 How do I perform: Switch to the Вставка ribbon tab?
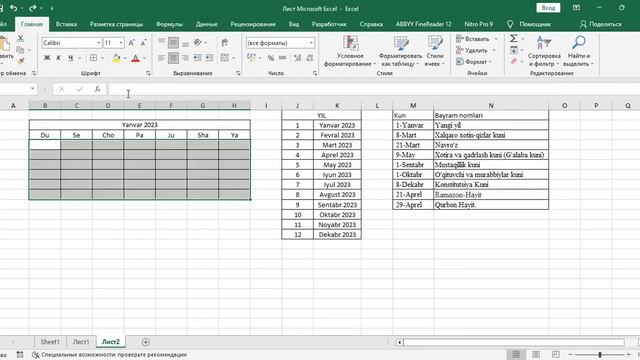click(66, 24)
